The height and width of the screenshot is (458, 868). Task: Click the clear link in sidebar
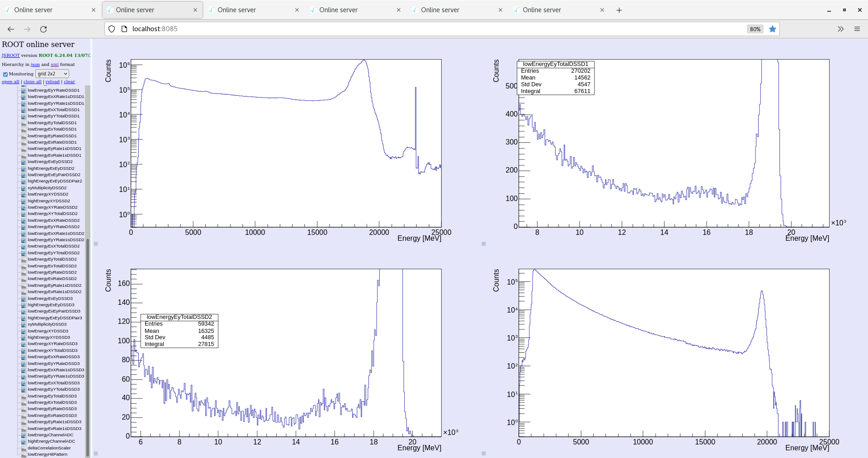click(x=69, y=82)
